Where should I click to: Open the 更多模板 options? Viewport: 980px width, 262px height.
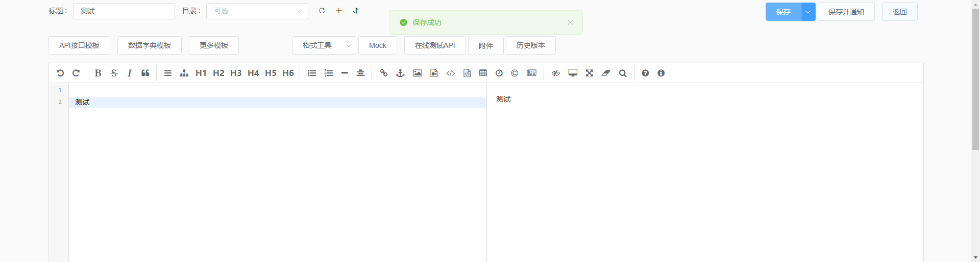[x=214, y=45]
